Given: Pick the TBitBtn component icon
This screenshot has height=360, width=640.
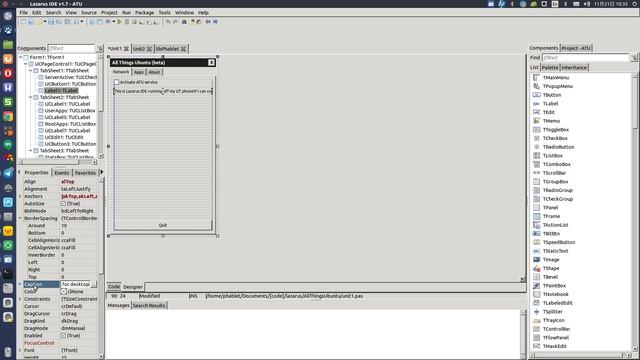Looking at the screenshot, I should point(536,233).
